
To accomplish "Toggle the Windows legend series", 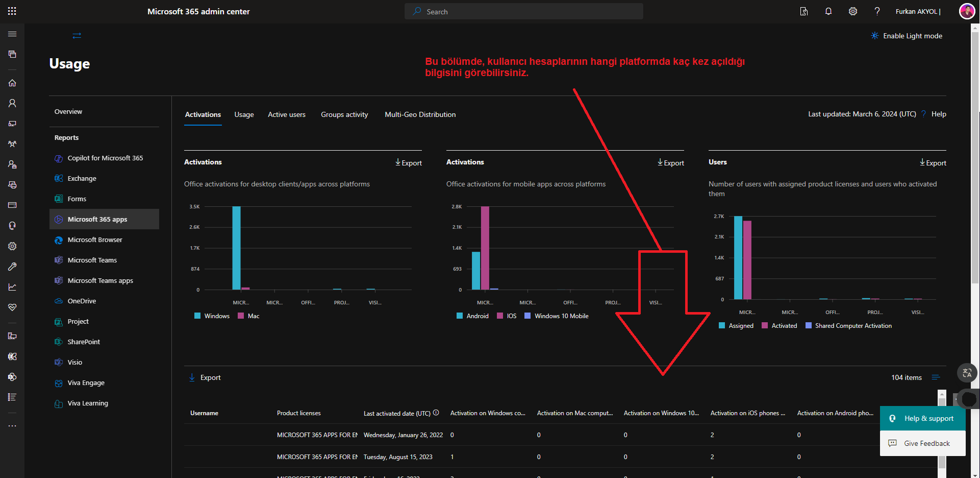I will coord(212,316).
